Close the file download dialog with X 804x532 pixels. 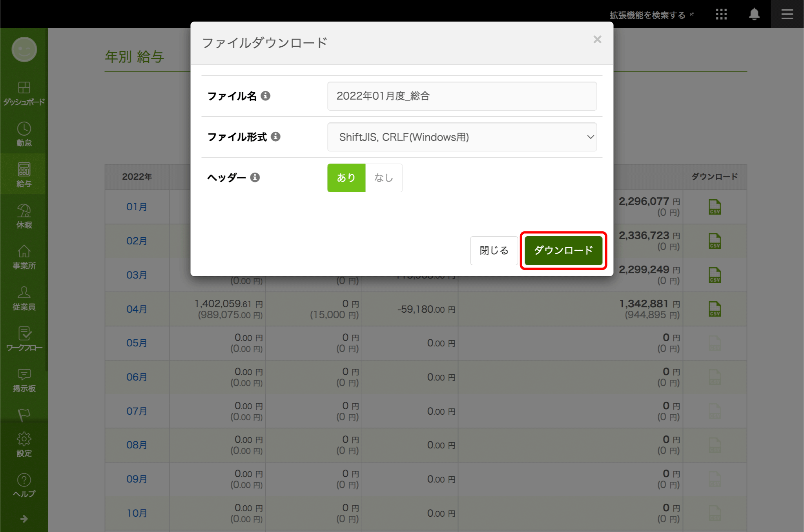[597, 40]
